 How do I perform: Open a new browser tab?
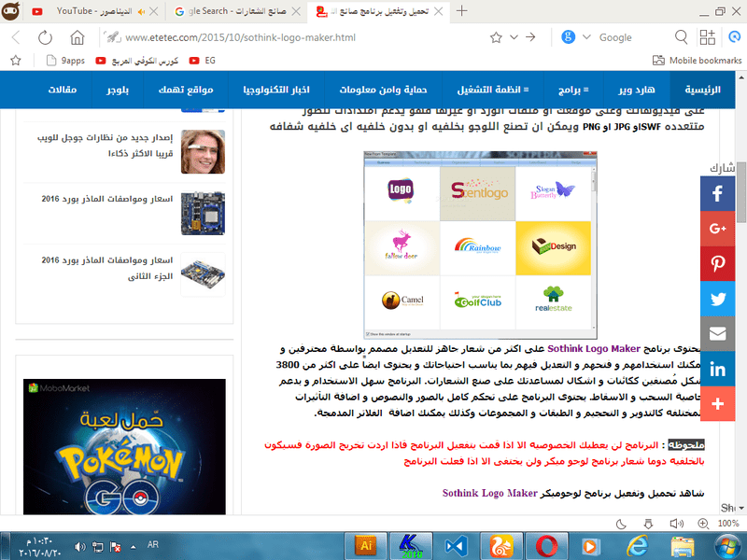coord(461,11)
